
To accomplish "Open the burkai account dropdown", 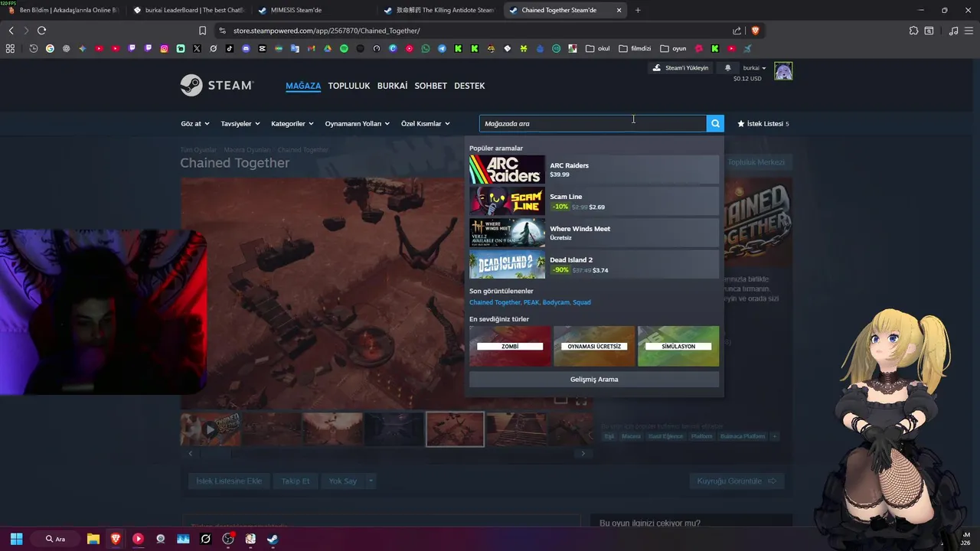I will [754, 68].
